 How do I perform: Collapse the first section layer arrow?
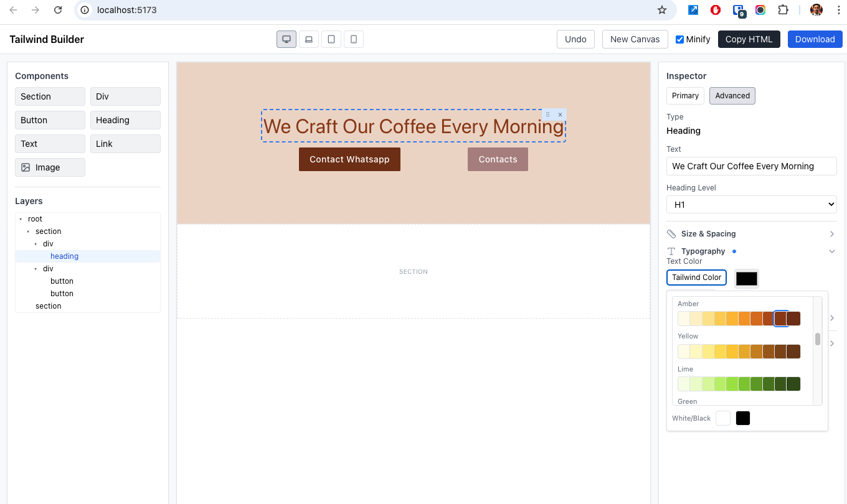[28, 231]
